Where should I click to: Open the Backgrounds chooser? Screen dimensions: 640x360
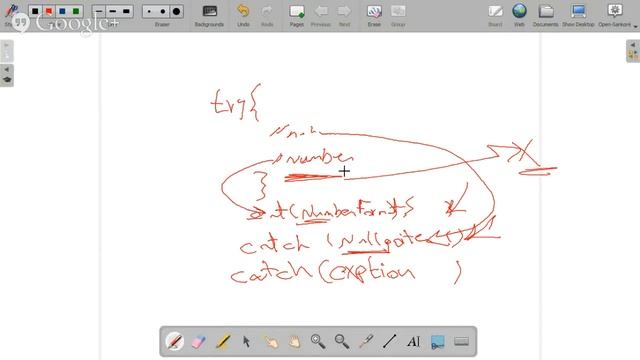click(209, 15)
